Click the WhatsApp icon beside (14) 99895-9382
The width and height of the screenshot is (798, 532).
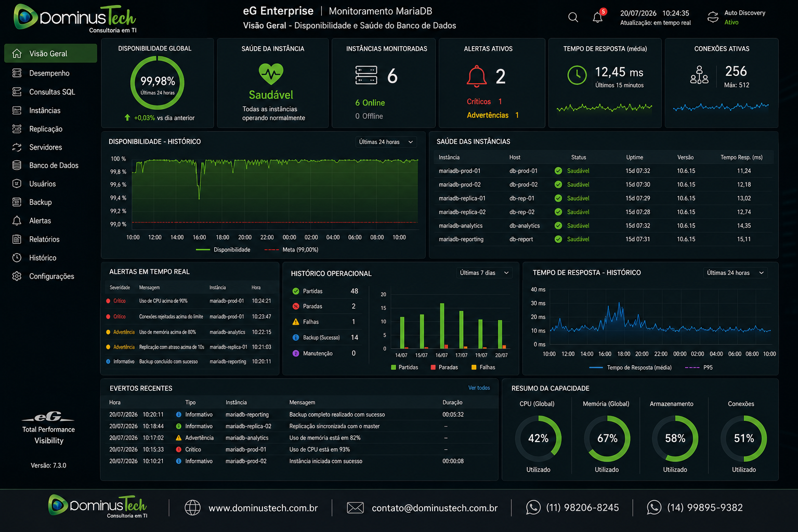click(x=653, y=508)
